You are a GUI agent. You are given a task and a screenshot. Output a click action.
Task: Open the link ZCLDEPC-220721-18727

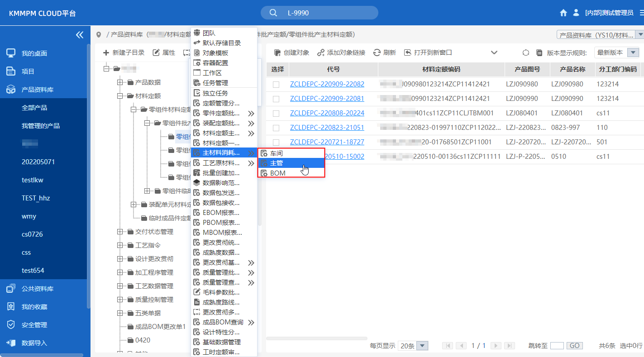pyautogui.click(x=327, y=142)
